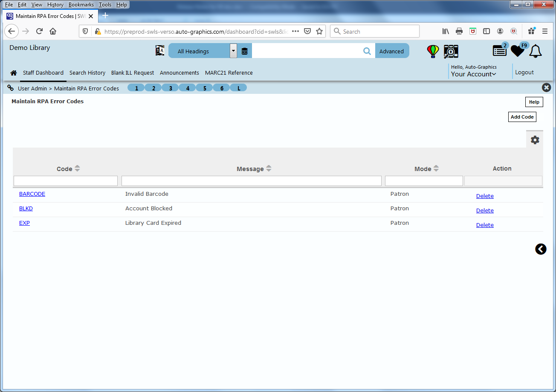
Task: Sort by Code column arrows
Action: [x=77, y=168]
